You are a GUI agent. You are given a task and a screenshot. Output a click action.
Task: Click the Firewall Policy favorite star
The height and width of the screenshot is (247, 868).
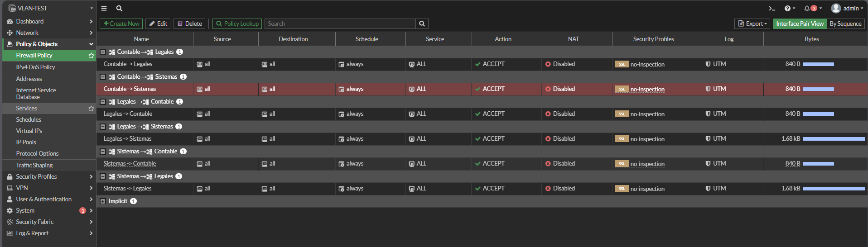(x=91, y=56)
